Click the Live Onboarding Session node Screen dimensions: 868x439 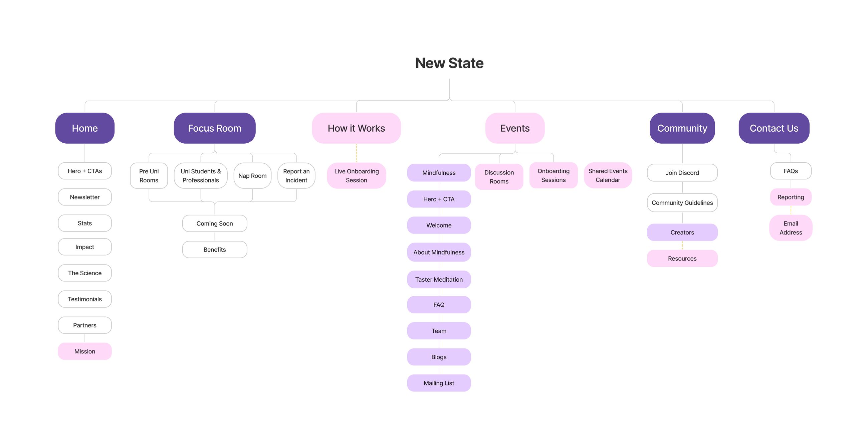click(356, 176)
